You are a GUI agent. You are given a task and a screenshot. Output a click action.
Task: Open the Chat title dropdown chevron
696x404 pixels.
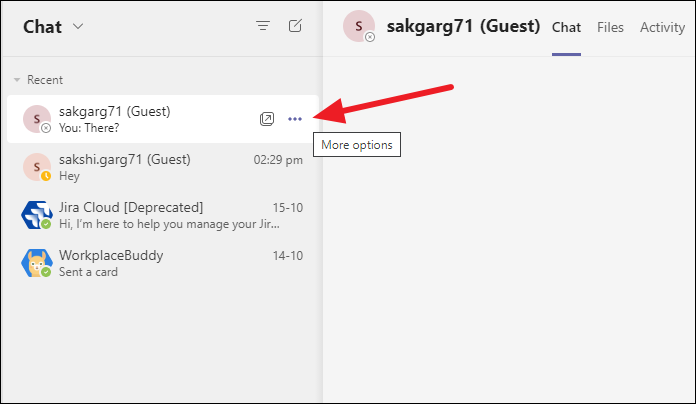coord(78,26)
